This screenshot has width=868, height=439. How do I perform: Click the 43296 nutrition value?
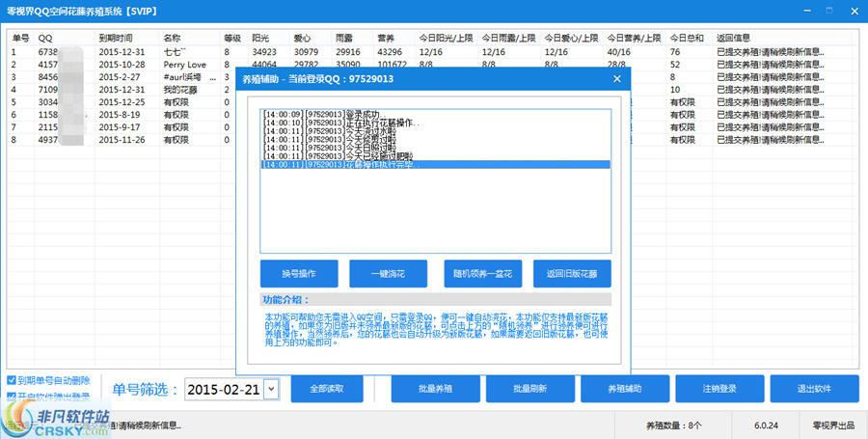point(390,52)
